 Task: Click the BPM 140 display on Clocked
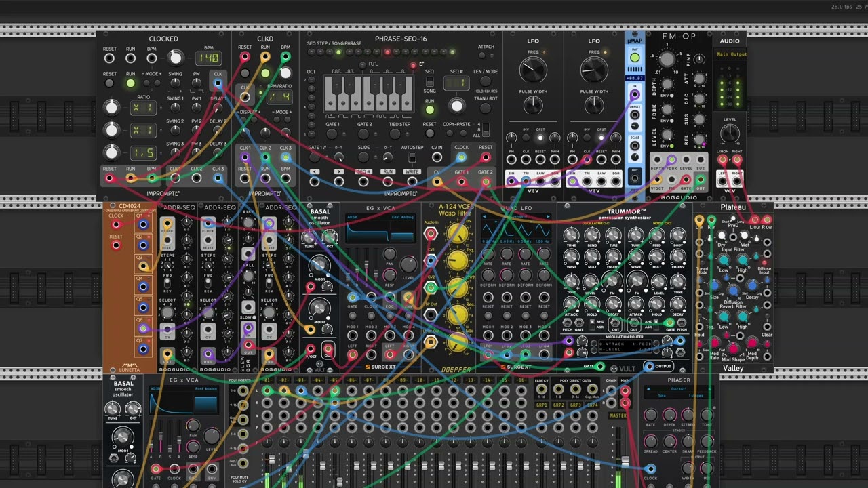pos(209,58)
